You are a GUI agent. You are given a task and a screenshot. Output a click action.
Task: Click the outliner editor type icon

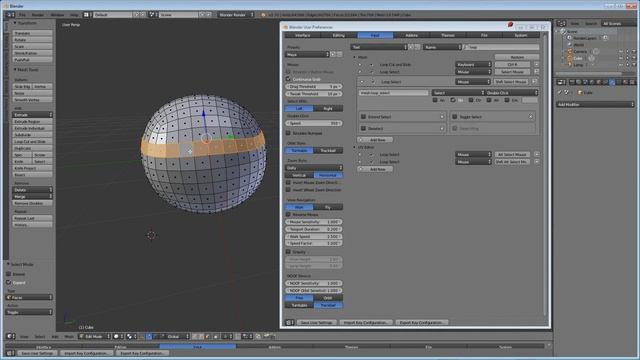pos(562,23)
